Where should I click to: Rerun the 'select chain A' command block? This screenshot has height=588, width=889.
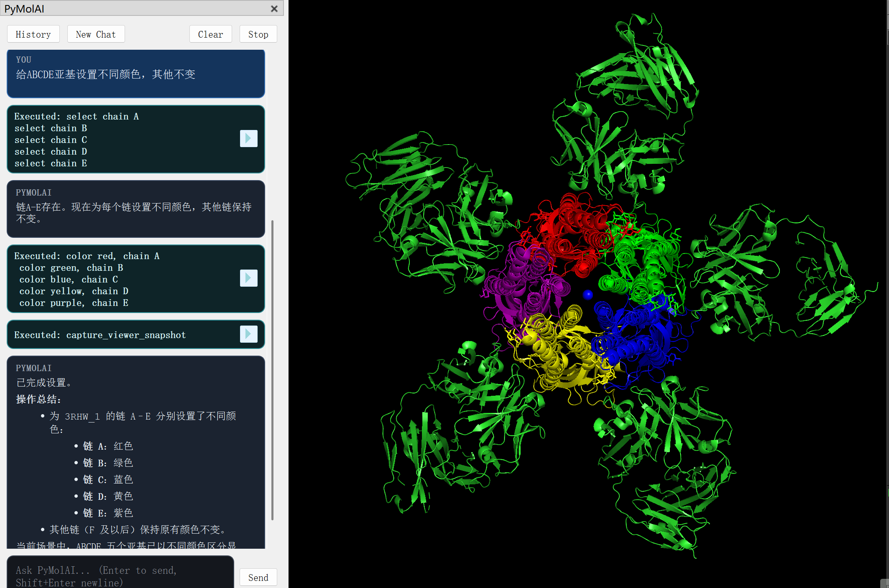(248, 138)
